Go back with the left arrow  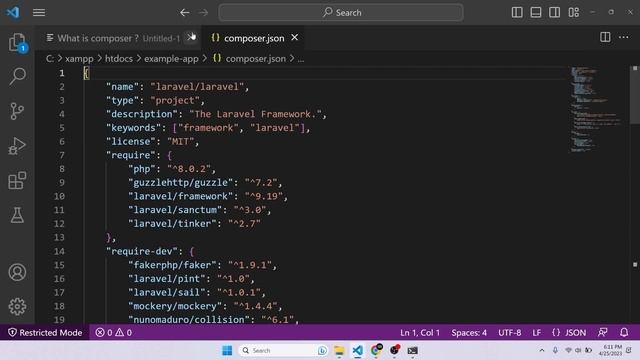[184, 13]
